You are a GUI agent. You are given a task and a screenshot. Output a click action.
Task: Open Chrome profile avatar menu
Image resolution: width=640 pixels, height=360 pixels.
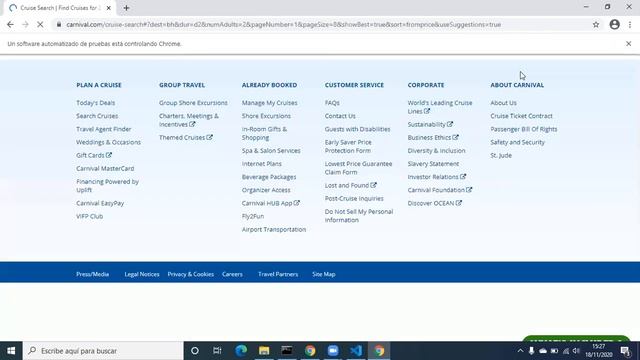[614, 24]
